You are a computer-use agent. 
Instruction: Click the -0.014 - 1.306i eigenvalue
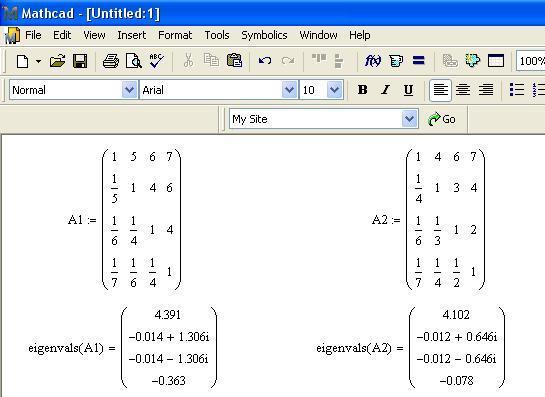click(169, 358)
